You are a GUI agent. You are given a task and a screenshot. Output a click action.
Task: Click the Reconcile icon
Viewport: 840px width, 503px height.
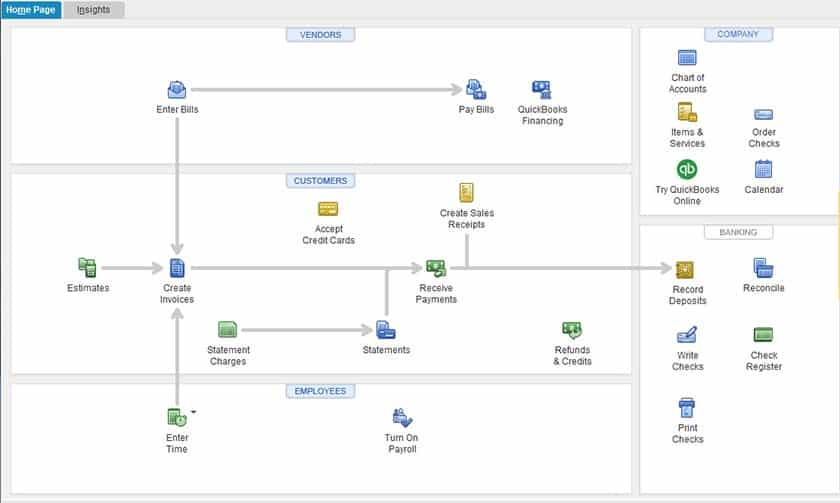(763, 268)
